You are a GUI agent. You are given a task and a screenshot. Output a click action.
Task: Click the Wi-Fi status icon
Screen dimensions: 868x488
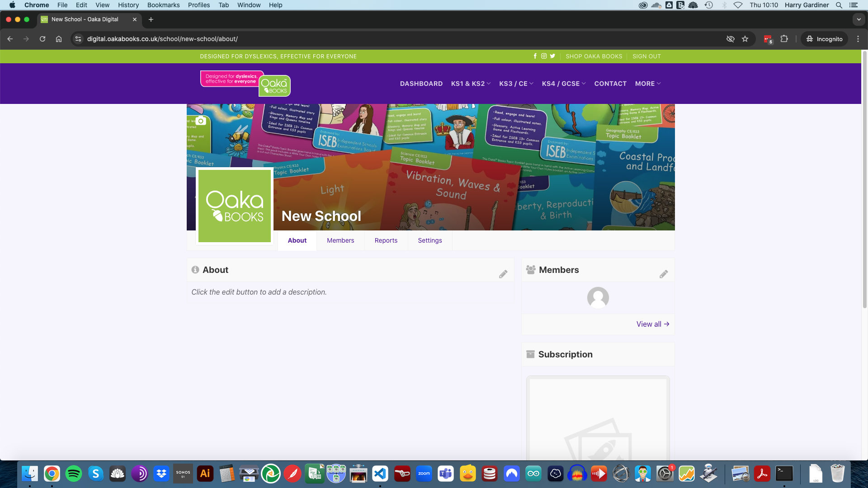pos(738,5)
